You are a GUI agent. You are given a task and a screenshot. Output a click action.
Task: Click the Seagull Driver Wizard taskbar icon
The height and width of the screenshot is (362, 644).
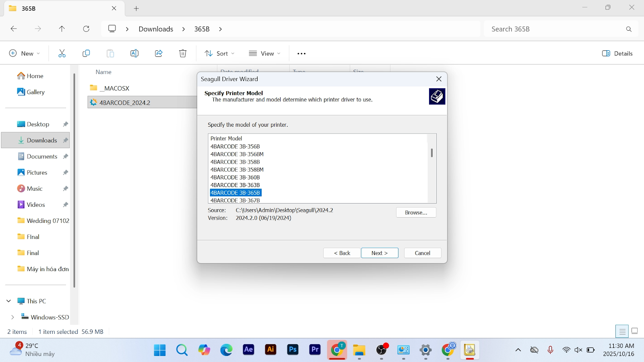pos(469,350)
